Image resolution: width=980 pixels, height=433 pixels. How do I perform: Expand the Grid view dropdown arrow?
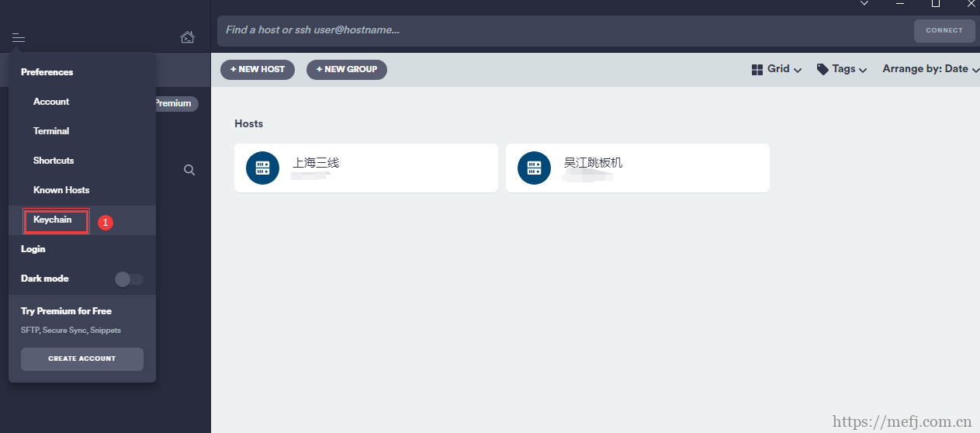point(797,70)
